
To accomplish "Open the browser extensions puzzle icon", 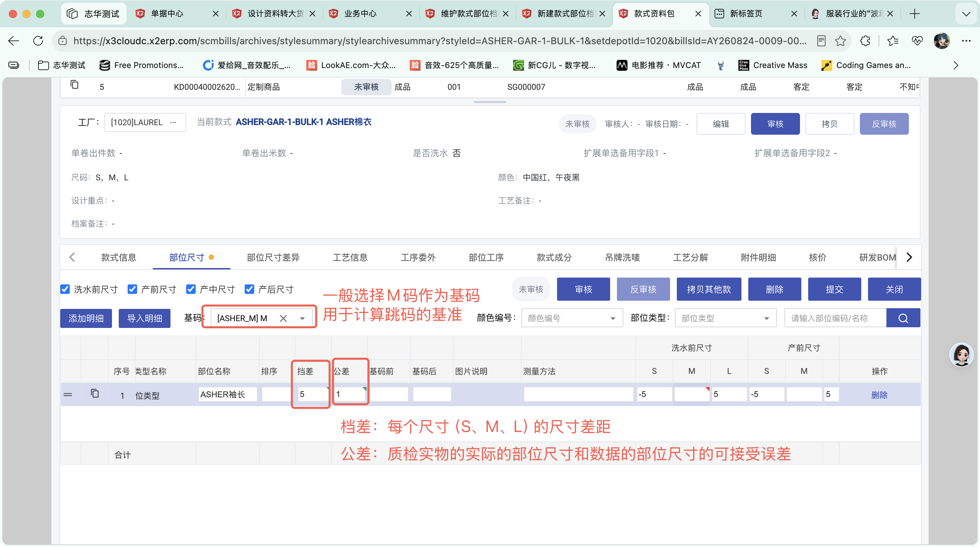I will click(865, 41).
